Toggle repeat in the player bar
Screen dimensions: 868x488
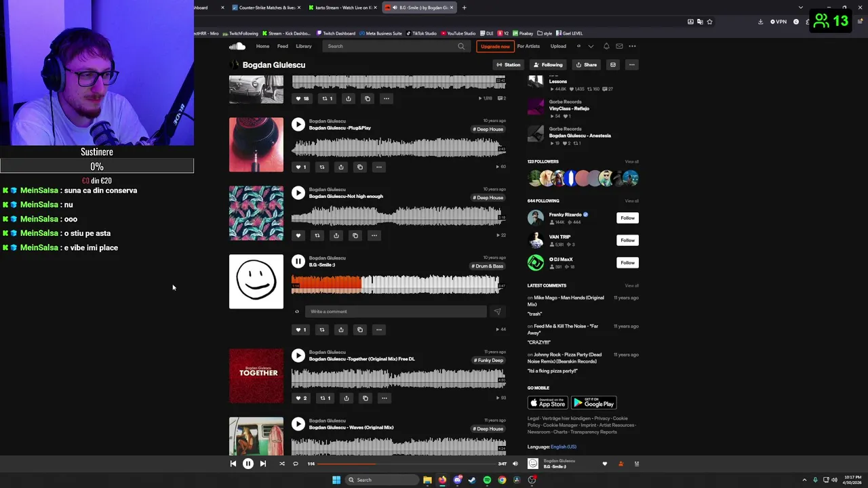[296, 464]
